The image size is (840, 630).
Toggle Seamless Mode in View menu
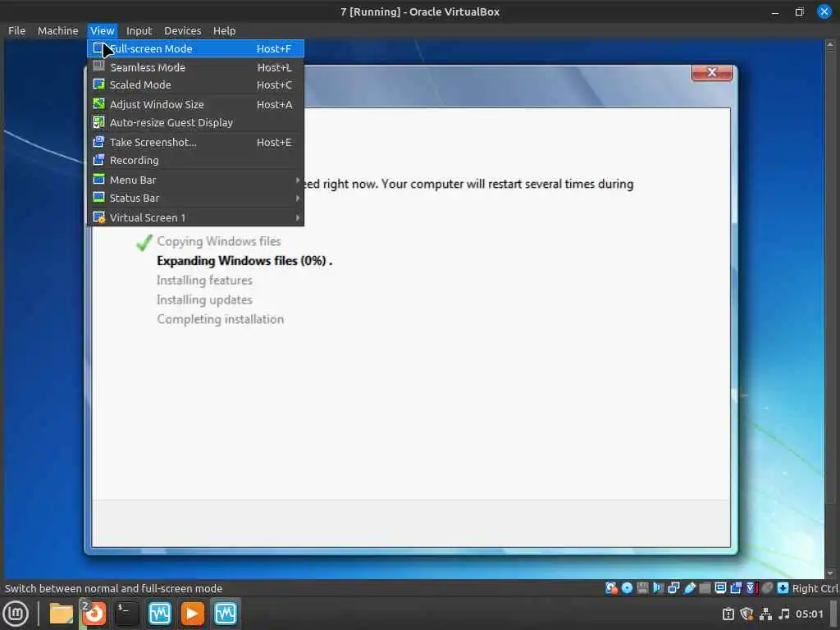tap(195, 67)
